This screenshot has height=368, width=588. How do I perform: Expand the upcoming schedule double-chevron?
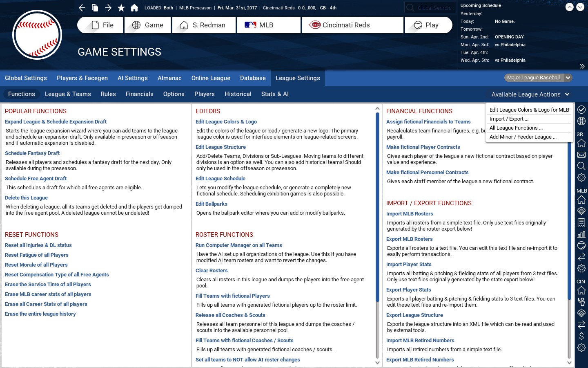point(582,66)
